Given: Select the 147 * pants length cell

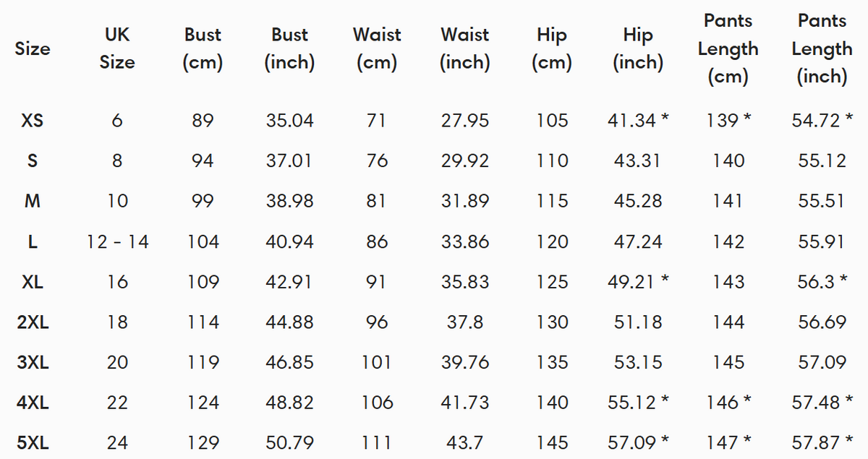Looking at the screenshot, I should [728, 442].
